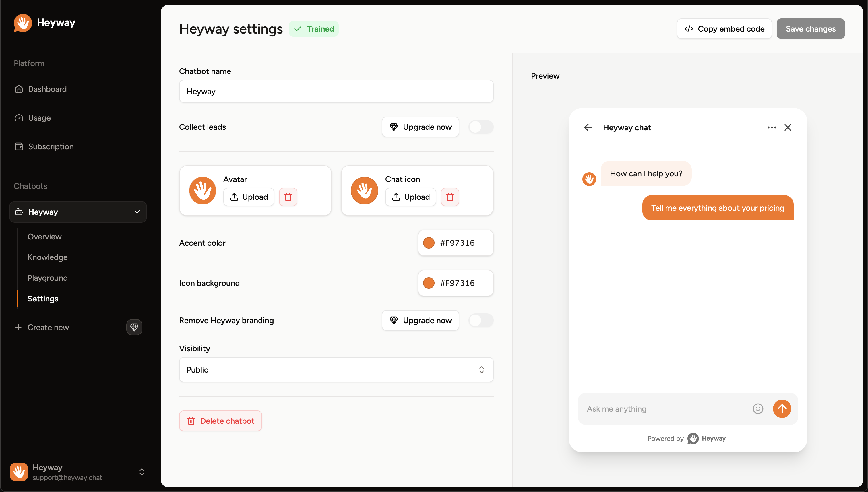
Task: Click the back arrow in chat preview
Action: coord(588,127)
